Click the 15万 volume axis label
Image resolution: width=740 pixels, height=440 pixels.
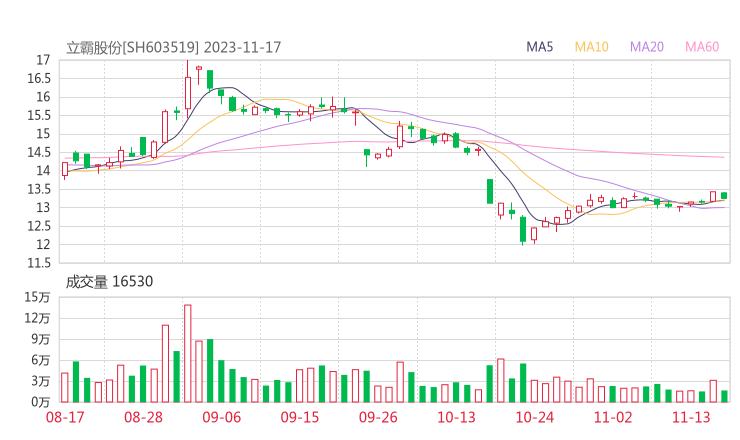click(x=37, y=297)
